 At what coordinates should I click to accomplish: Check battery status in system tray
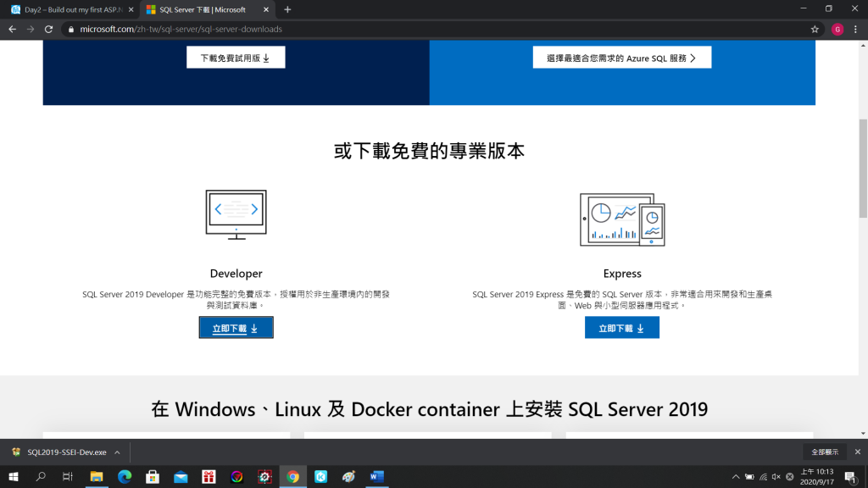coord(749,476)
